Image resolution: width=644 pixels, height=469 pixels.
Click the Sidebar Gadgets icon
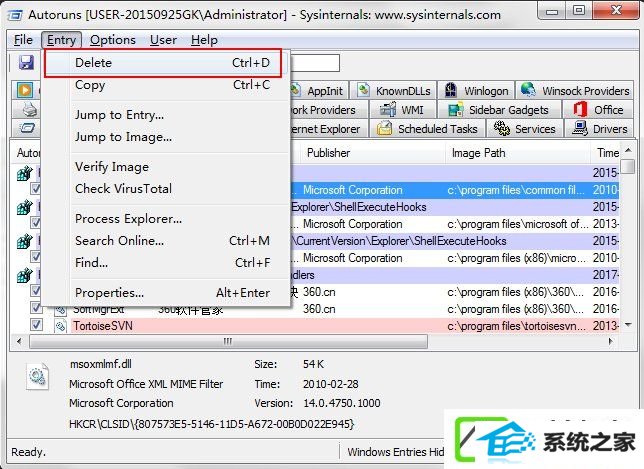(455, 110)
